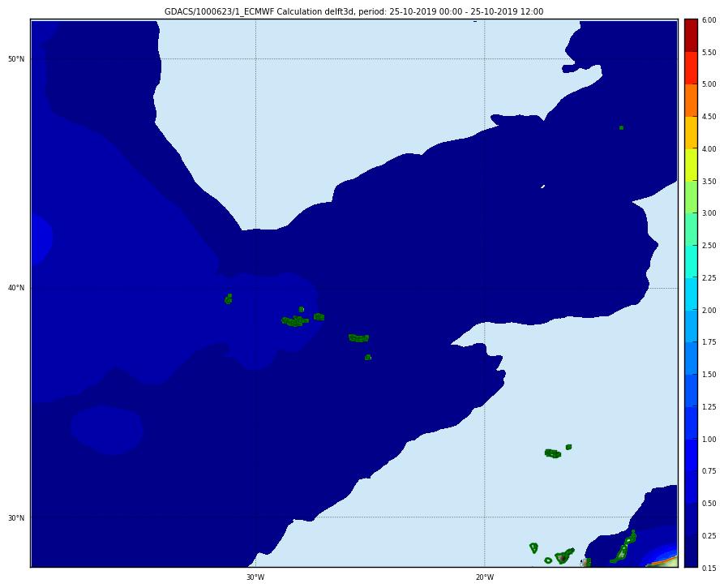Click the dark red swatch atop the colorbar
The width and height of the screenshot is (724, 588).
[690, 35]
